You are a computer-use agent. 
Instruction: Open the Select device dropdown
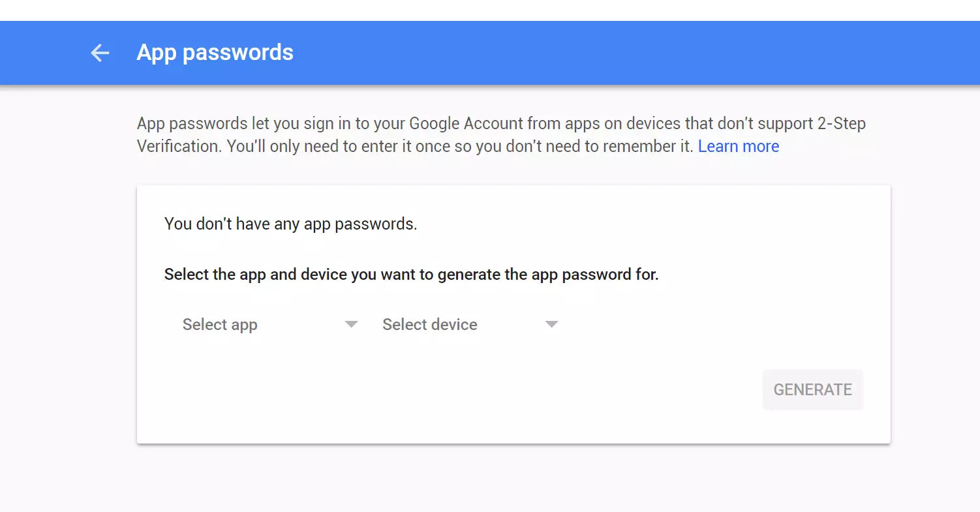click(429, 325)
